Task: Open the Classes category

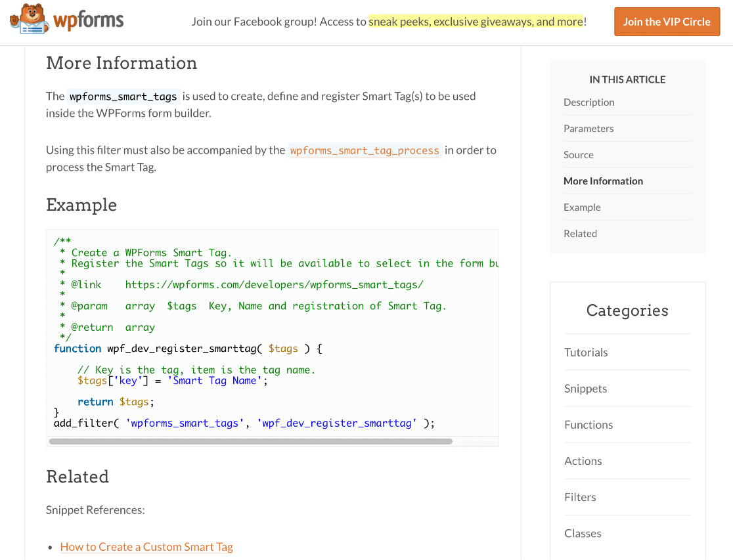Action: (583, 533)
